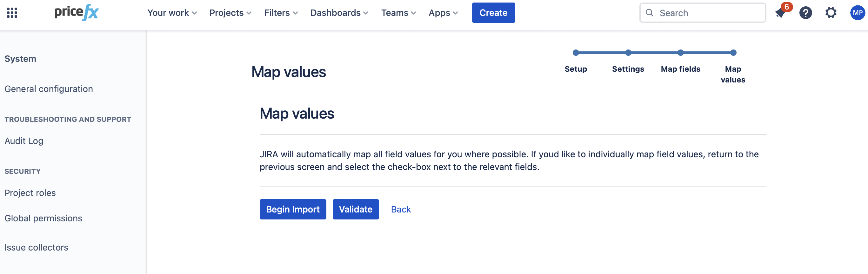Open the notifications icon with badge
Viewport: 868px width, 274px height.
[x=780, y=13]
